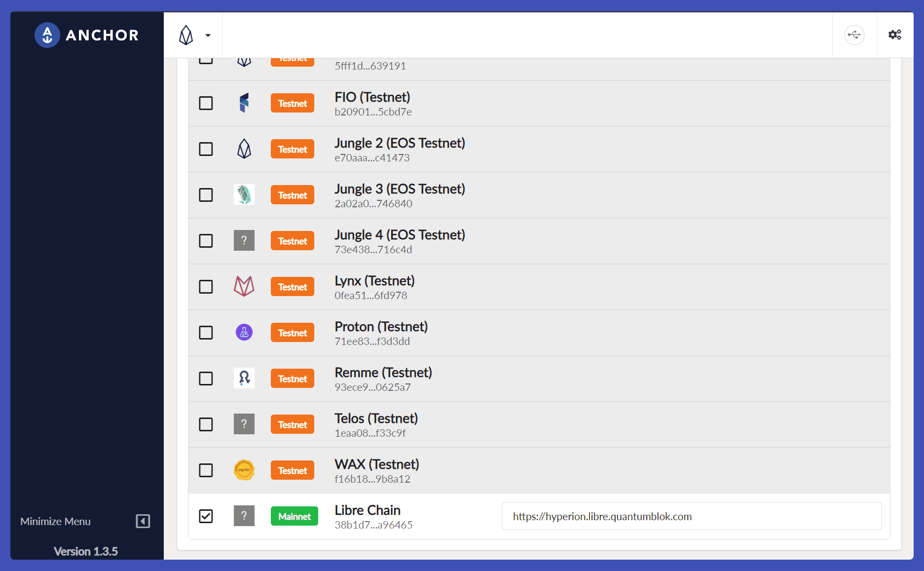Select the FIO (Testnet) name text
Screen dimensions: 924x571
[372, 97]
